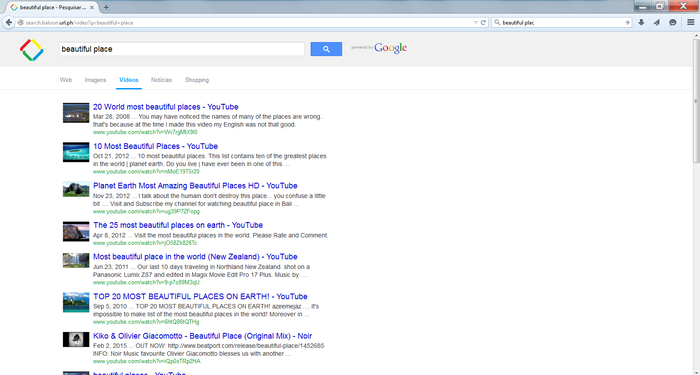Screen dimensions: 700x375
Task: Open Planet Earth Most Amazing Beautiful Places link
Action: click(195, 185)
